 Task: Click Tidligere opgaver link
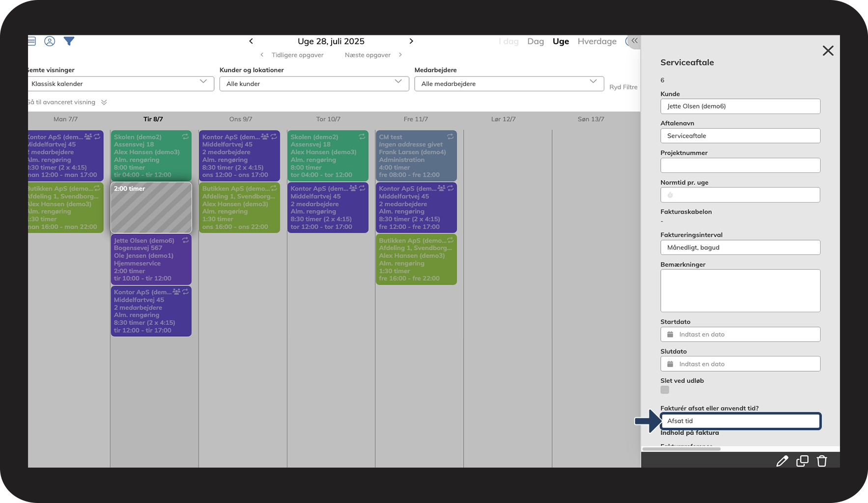click(297, 55)
